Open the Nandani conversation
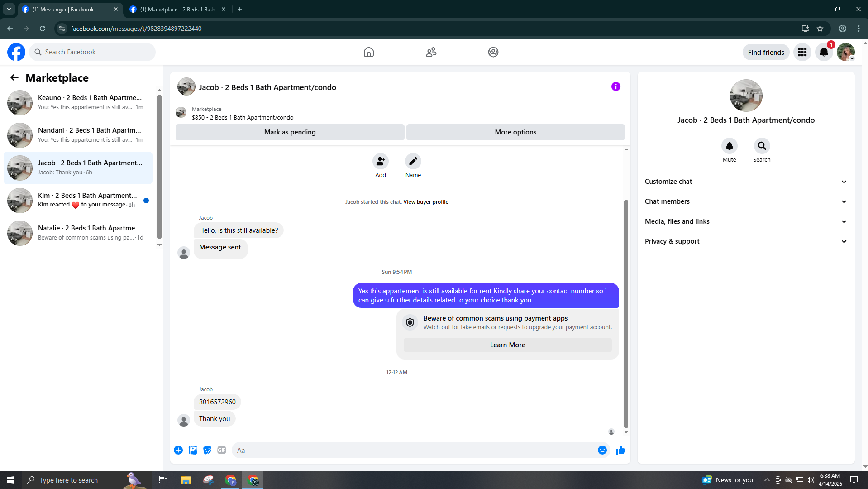Image resolution: width=868 pixels, height=489 pixels. (78, 135)
